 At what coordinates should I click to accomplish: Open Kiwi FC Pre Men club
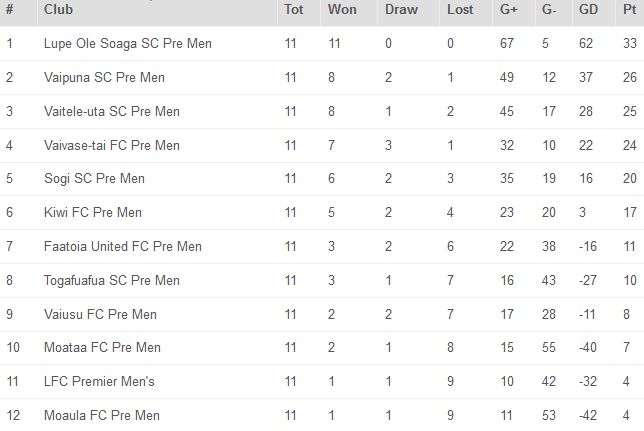(x=93, y=213)
